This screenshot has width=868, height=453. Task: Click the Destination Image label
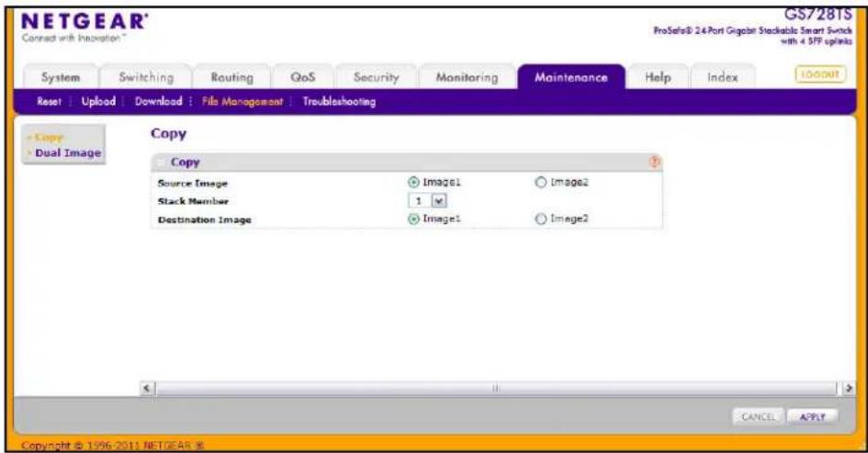[205, 220]
